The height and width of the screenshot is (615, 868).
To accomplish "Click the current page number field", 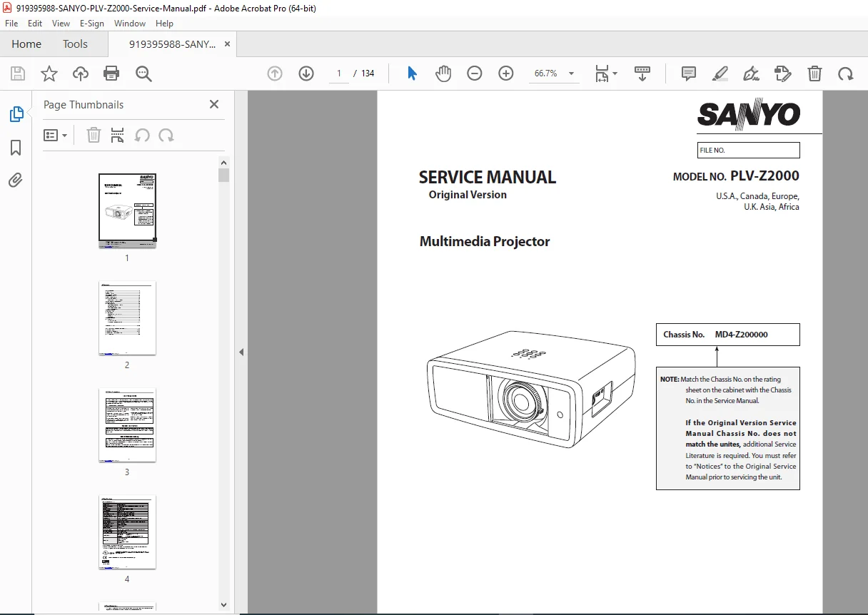I will tap(339, 73).
